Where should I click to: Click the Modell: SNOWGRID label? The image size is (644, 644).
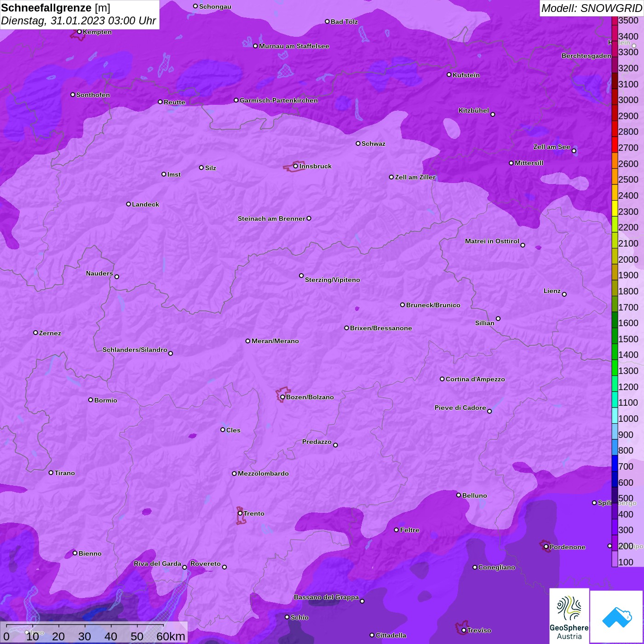(x=591, y=8)
